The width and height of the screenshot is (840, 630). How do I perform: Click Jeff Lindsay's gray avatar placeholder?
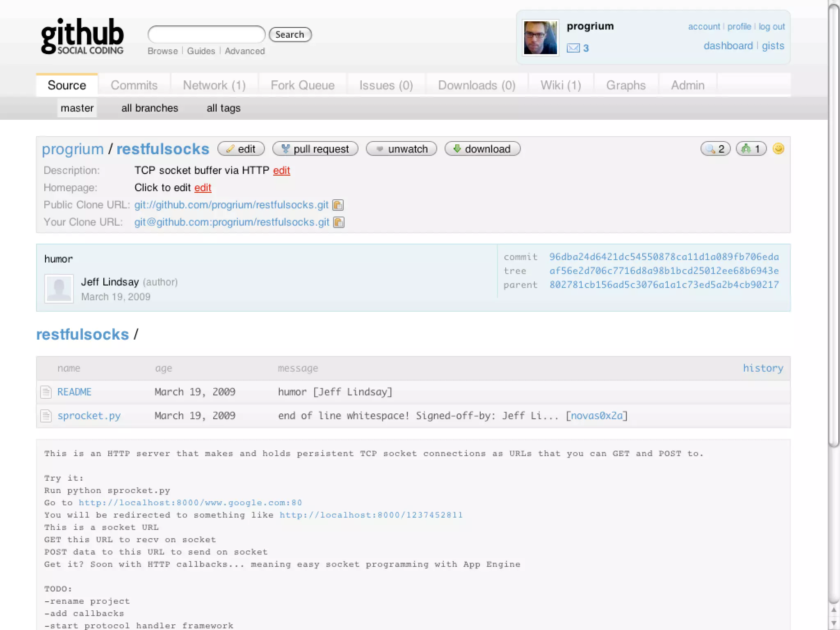click(x=59, y=289)
